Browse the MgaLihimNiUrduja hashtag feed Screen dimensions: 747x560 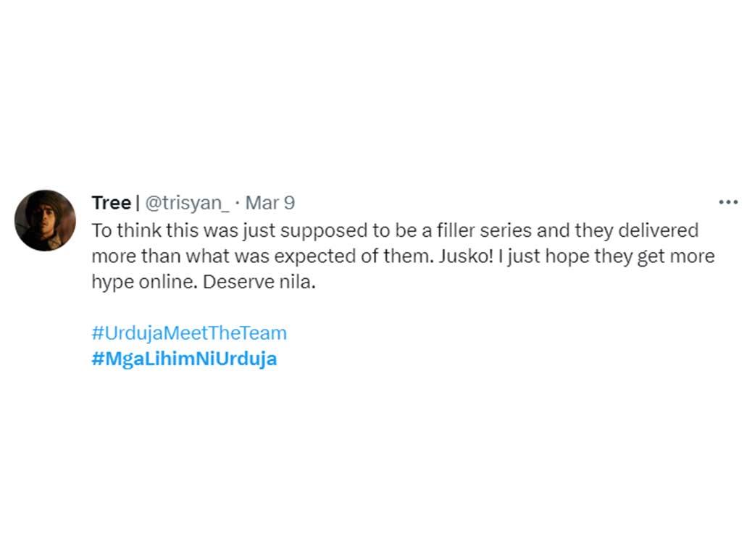point(184,358)
